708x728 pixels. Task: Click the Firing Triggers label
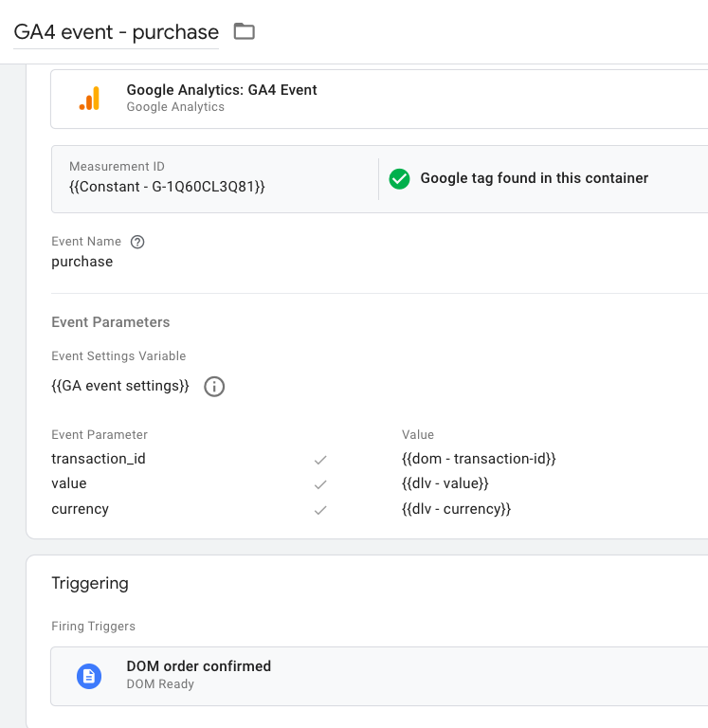(93, 627)
